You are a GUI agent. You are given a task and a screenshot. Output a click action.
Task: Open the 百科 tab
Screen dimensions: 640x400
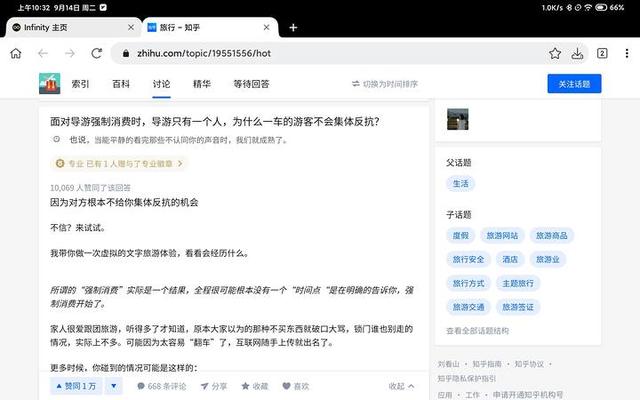pyautogui.click(x=121, y=84)
